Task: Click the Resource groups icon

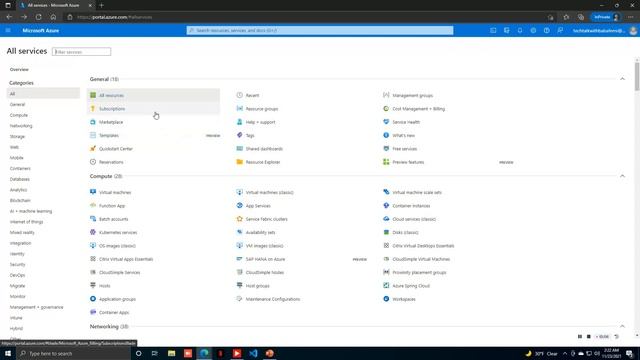Action: (240, 109)
